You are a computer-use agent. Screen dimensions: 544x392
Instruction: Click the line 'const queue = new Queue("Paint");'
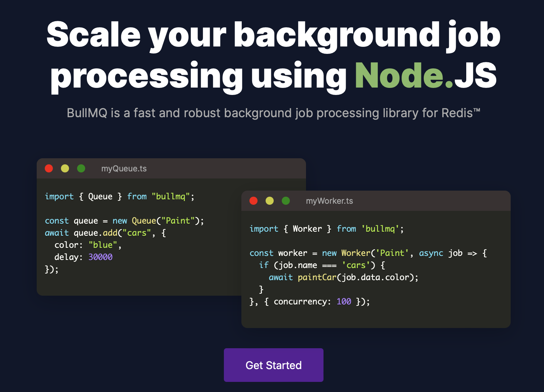(x=124, y=221)
